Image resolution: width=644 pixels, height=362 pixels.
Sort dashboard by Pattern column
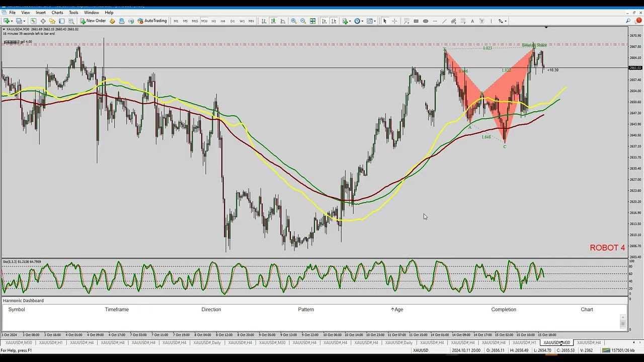(x=306, y=309)
